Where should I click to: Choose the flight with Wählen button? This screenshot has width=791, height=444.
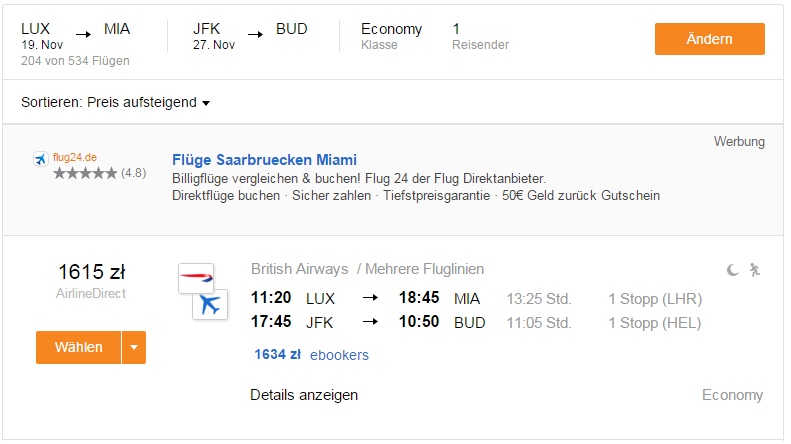(79, 348)
